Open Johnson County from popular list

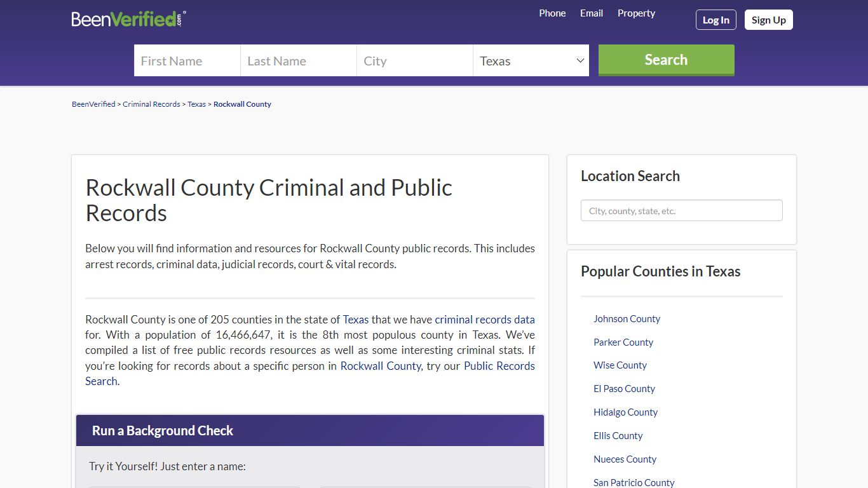tap(627, 319)
